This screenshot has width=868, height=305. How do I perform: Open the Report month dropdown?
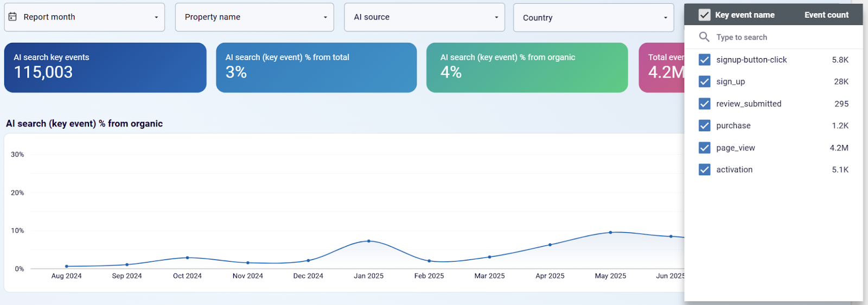coord(85,17)
